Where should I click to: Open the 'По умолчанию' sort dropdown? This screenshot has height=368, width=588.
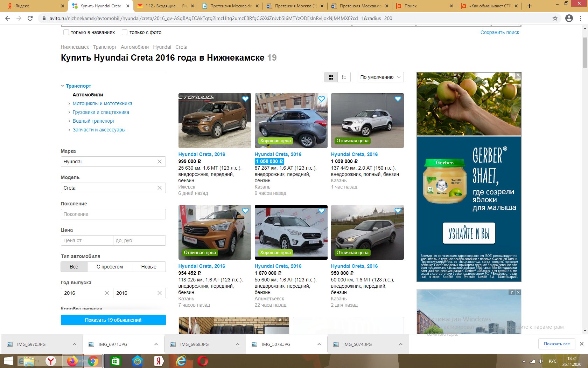pyautogui.click(x=380, y=77)
